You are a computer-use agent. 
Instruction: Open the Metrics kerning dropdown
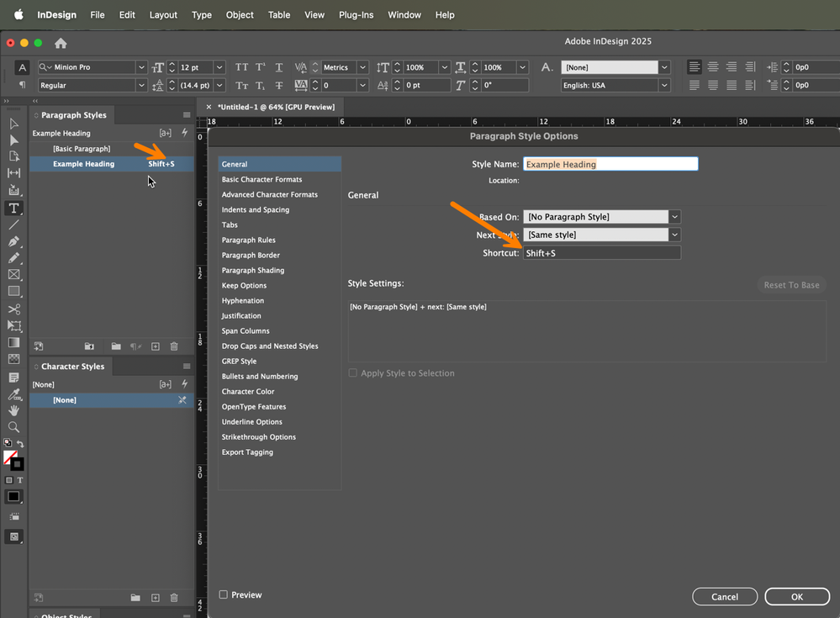[x=362, y=67]
